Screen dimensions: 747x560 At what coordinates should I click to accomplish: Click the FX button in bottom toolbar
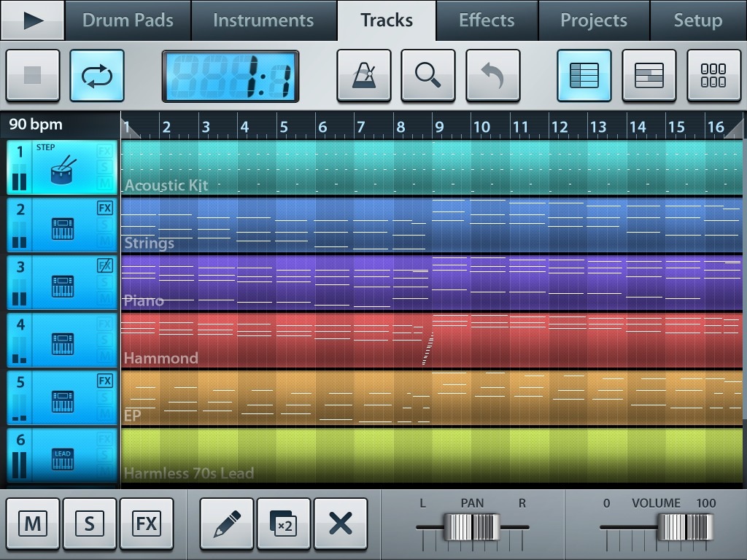click(x=146, y=524)
